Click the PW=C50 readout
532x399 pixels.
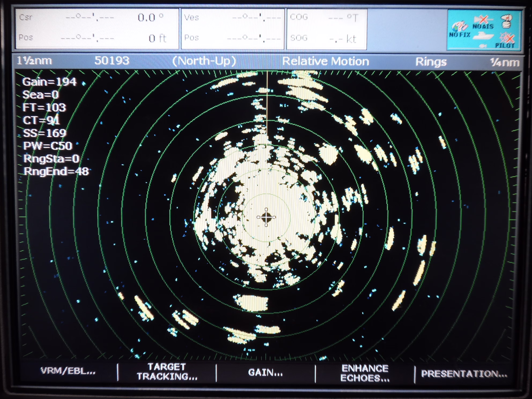(x=48, y=146)
